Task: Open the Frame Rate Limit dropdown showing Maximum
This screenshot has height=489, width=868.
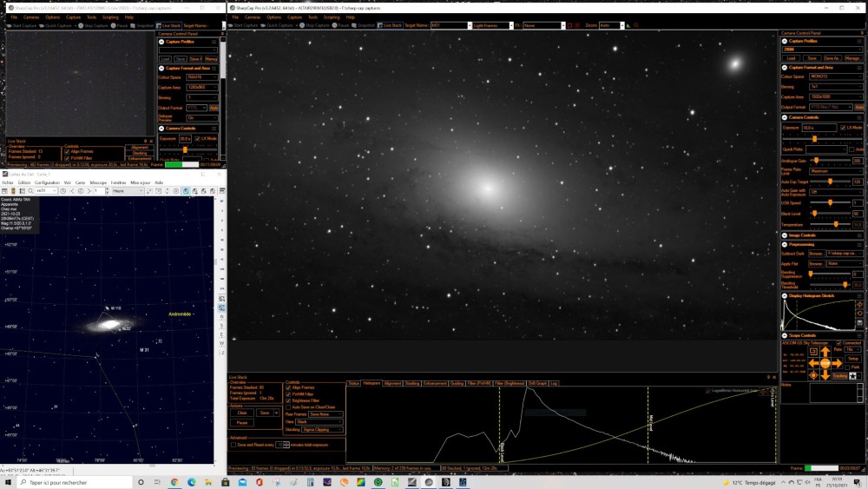Action: (836, 171)
